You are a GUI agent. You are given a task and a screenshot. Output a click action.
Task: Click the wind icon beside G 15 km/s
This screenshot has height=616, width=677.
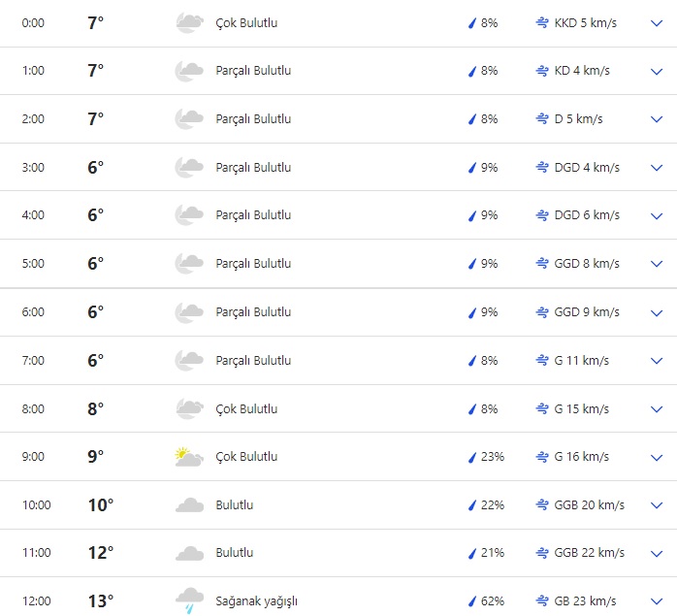pyautogui.click(x=541, y=408)
